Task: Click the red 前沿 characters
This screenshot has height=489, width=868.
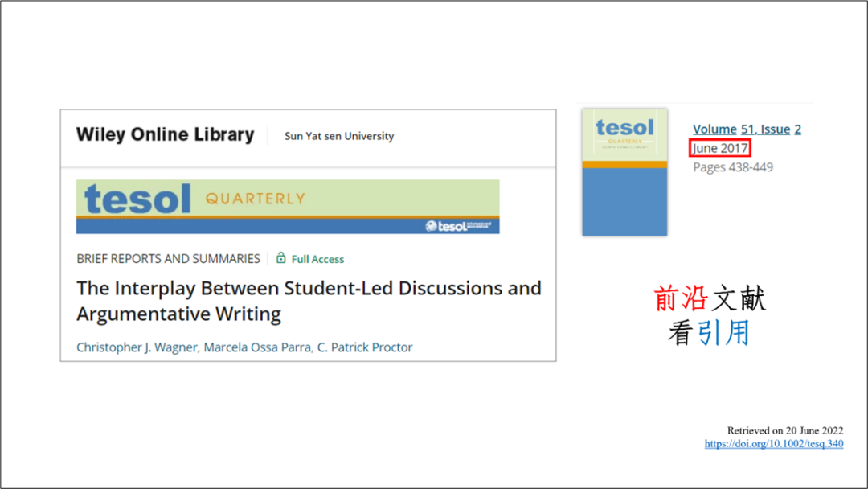Action: tap(682, 298)
